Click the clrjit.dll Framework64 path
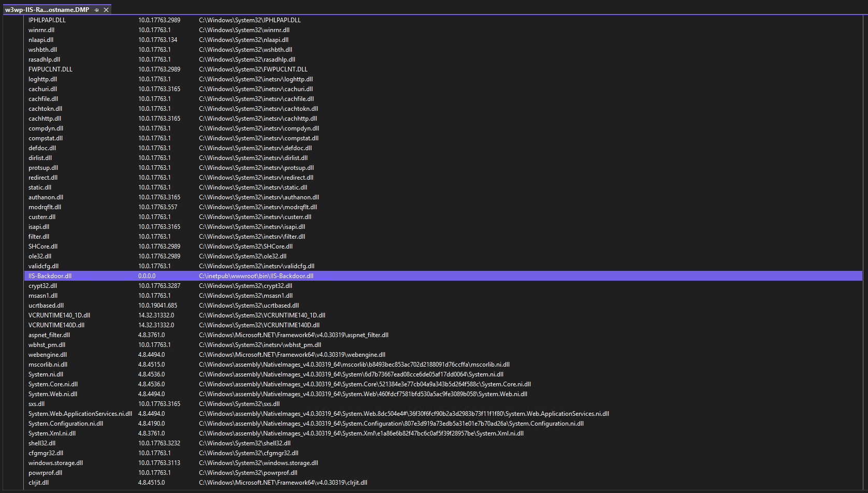 click(283, 483)
